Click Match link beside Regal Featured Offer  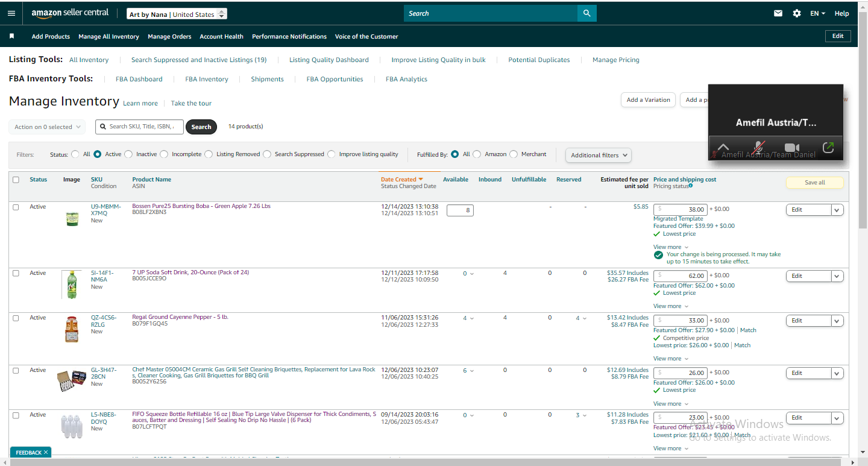pos(748,330)
